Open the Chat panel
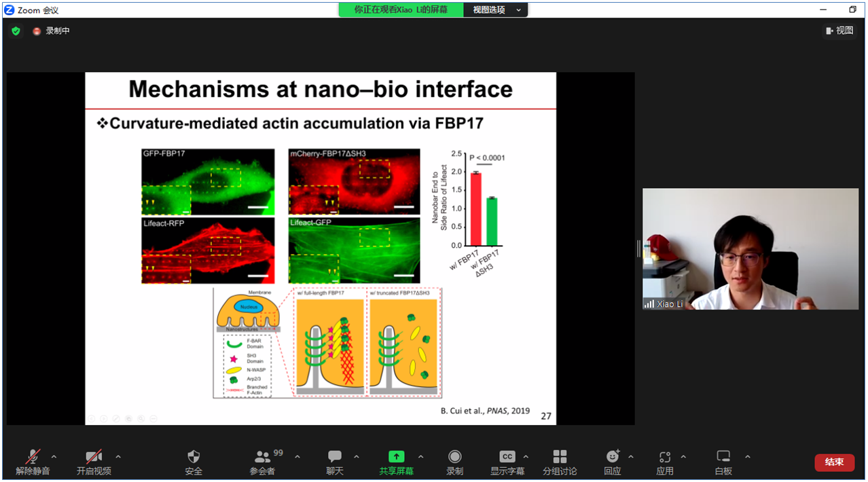The width and height of the screenshot is (868, 482). tap(335, 457)
